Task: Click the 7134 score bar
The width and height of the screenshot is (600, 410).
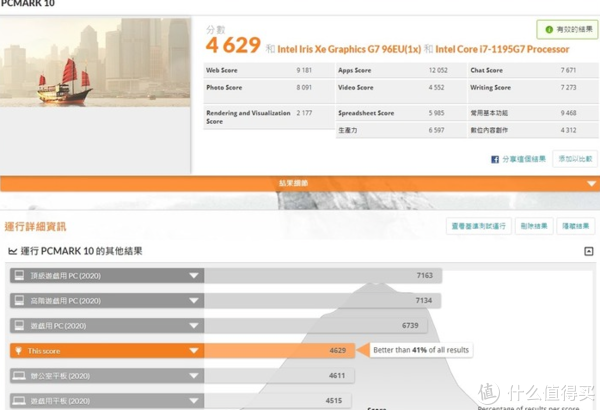Action: (x=322, y=301)
